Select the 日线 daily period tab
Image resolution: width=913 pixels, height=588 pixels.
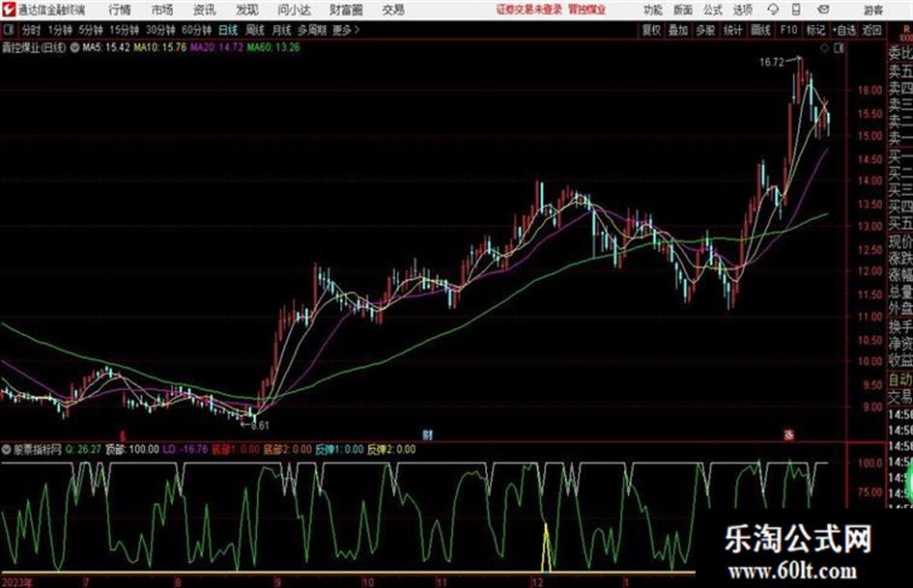228,30
